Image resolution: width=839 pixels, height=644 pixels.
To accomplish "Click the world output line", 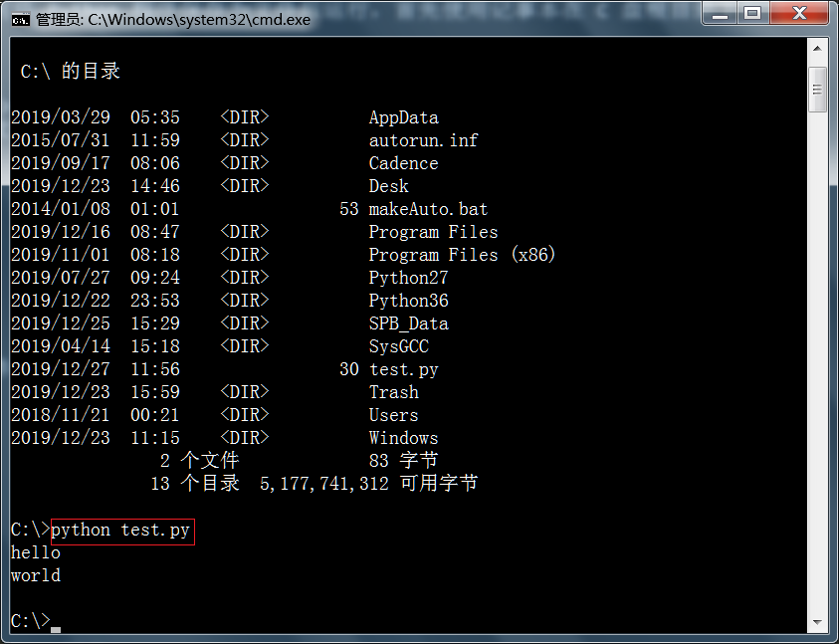I will click(36, 575).
